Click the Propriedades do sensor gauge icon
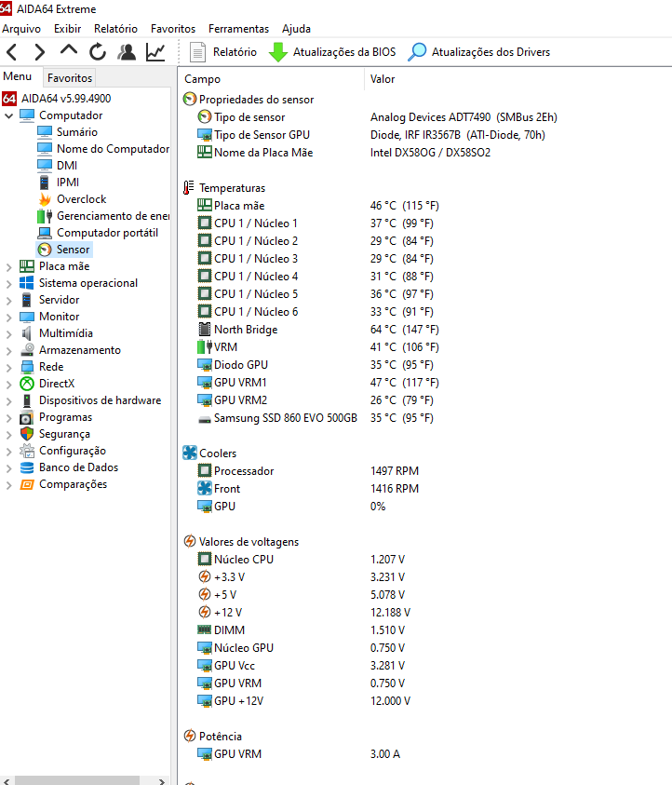This screenshot has height=785, width=672. point(190,99)
